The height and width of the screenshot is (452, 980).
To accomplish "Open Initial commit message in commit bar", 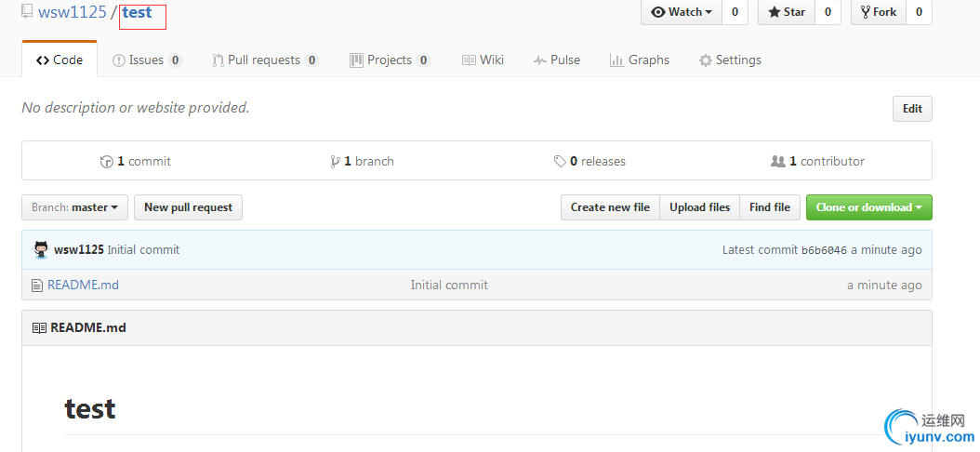I will [x=143, y=250].
